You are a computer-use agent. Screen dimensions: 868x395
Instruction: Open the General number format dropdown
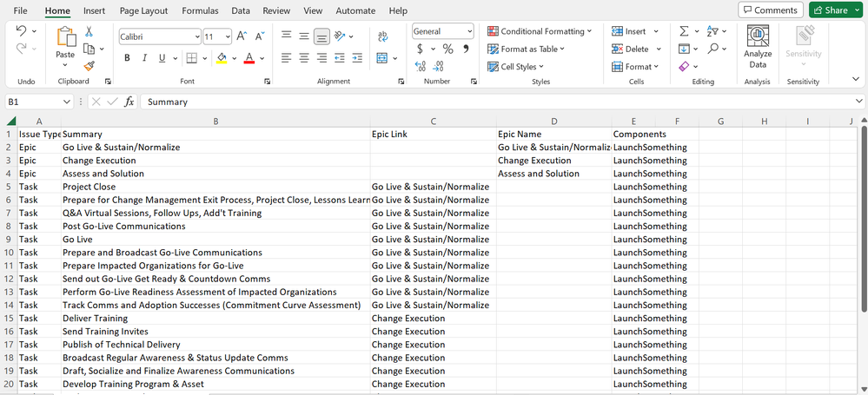tap(470, 31)
